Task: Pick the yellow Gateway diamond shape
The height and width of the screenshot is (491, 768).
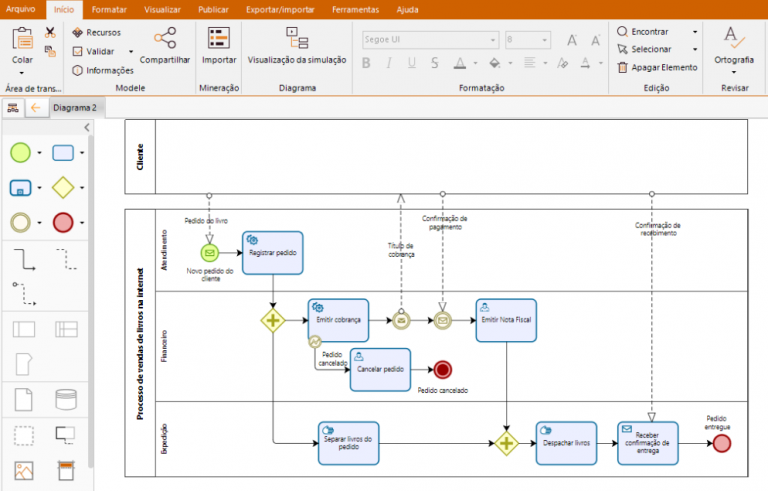Action: click(x=64, y=187)
